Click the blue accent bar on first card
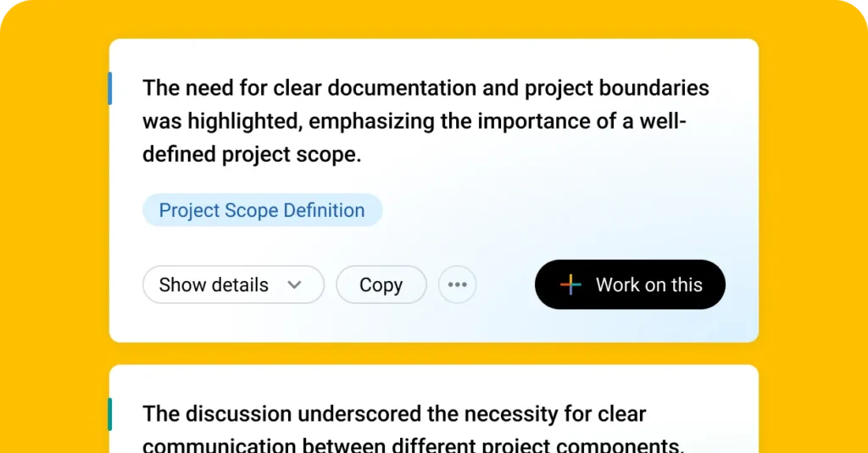Screen dimensions: 868x453 tap(110, 89)
